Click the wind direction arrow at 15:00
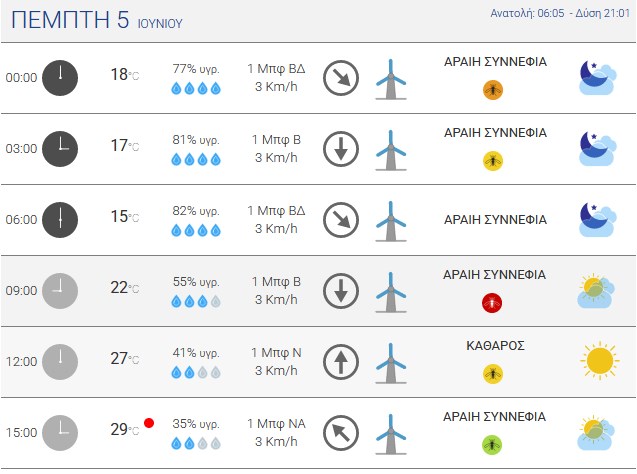 (341, 433)
